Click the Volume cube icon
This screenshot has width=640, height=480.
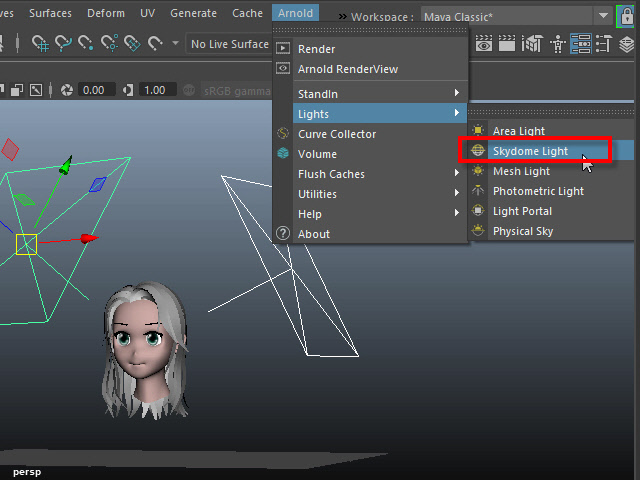point(283,154)
